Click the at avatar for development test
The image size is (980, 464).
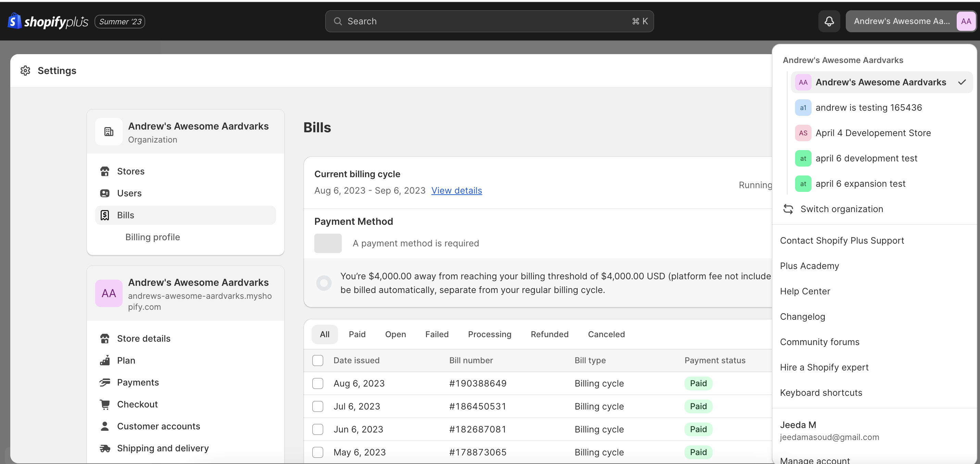tap(803, 158)
